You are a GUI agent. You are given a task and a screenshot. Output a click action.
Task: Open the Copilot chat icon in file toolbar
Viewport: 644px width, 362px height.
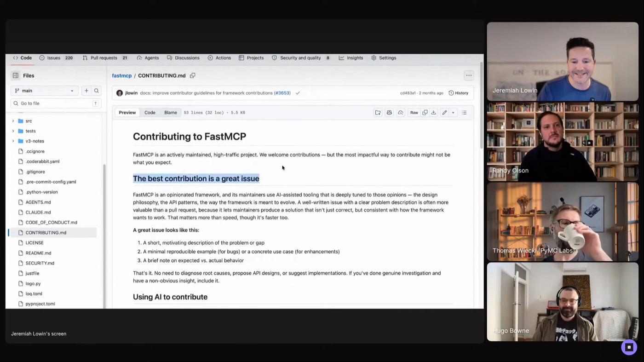pyautogui.click(x=389, y=113)
